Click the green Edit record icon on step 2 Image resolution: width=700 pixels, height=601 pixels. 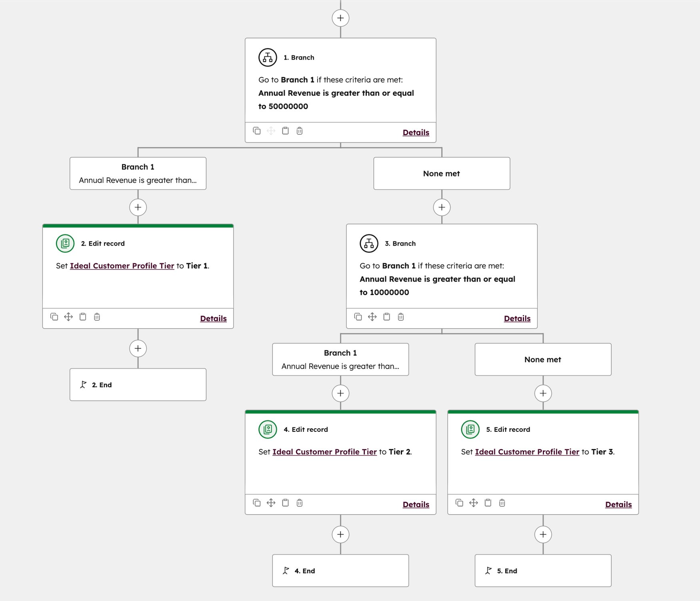[65, 243]
